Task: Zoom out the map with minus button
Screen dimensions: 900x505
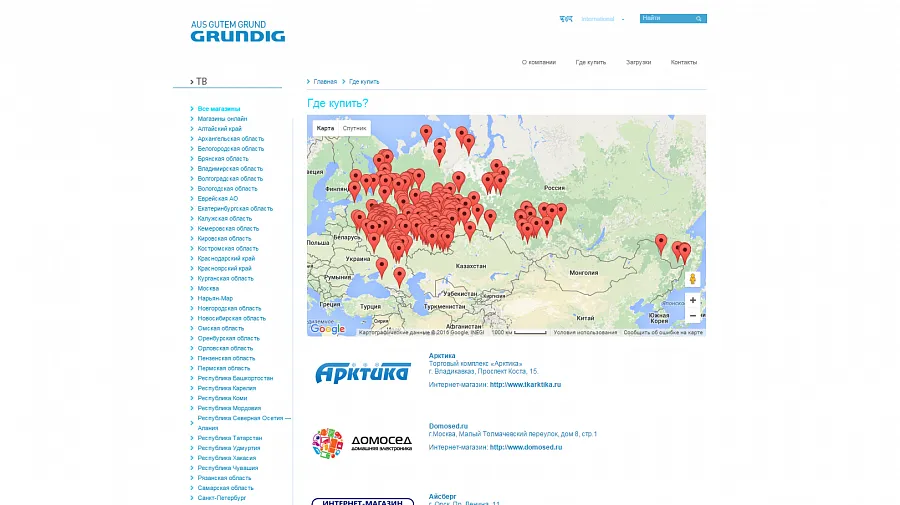Action: (693, 316)
